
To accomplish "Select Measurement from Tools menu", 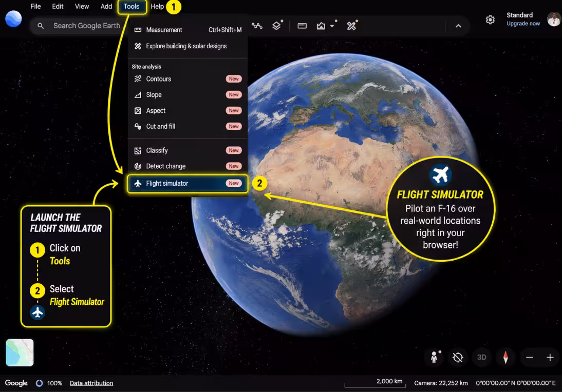I will coord(188,30).
